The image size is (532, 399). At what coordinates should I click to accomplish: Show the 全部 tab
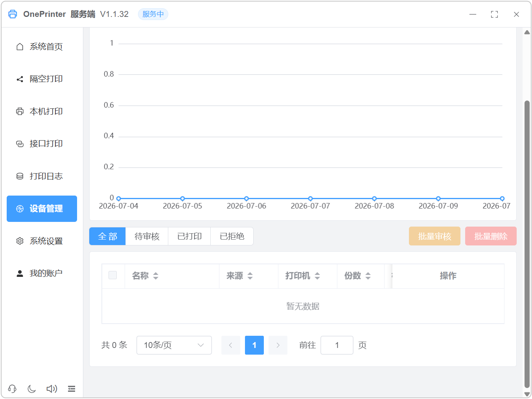click(x=107, y=236)
